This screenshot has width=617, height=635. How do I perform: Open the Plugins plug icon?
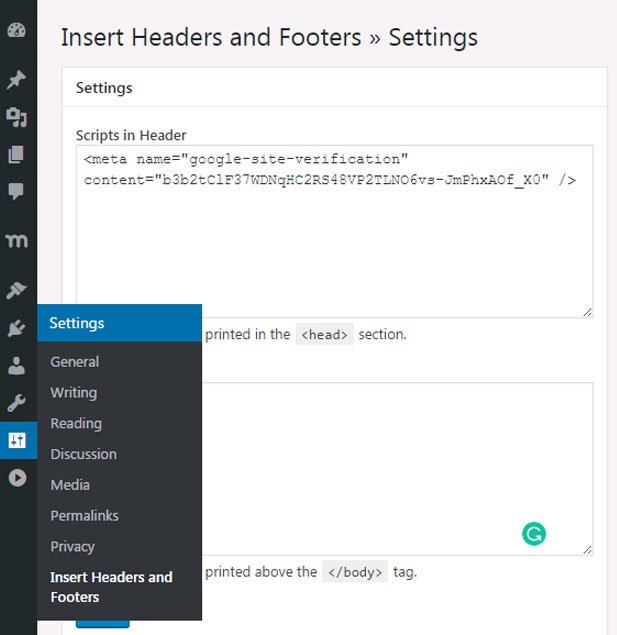(x=17, y=328)
